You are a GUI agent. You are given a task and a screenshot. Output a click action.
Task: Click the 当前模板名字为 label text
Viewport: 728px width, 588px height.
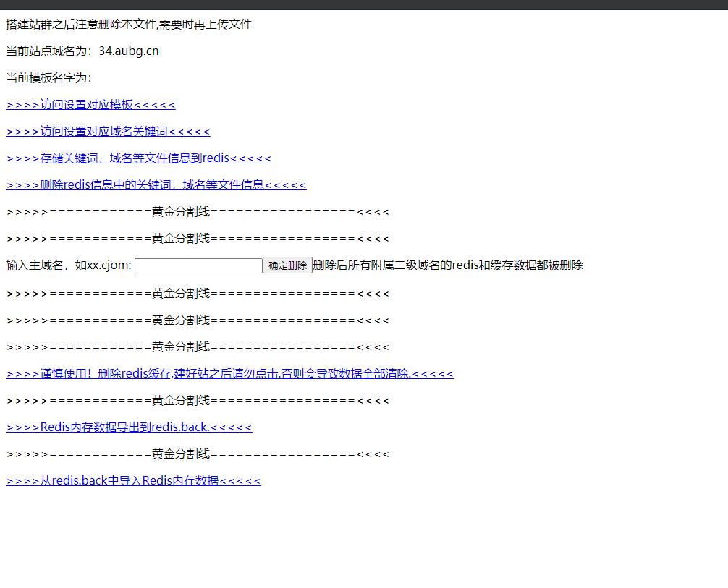point(48,78)
